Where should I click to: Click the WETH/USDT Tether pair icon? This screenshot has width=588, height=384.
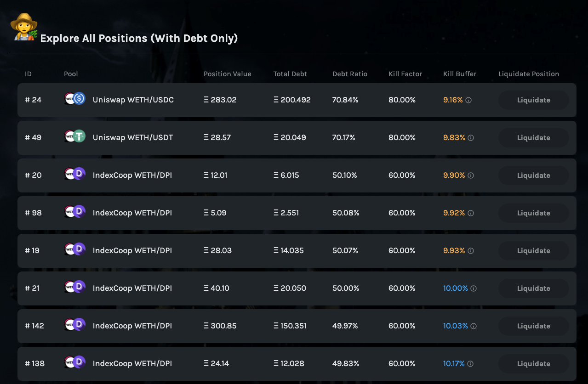(x=75, y=136)
